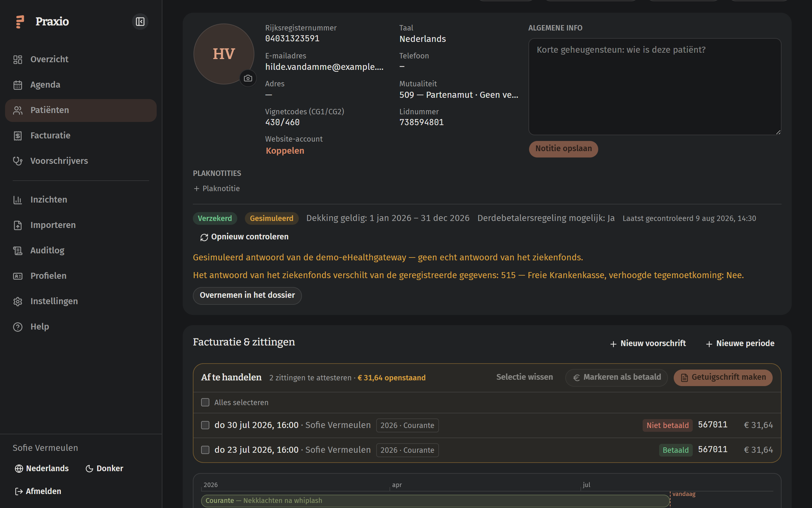Viewport: 812px width, 508px height.
Task: Click the HV patient avatar
Action: click(224, 54)
